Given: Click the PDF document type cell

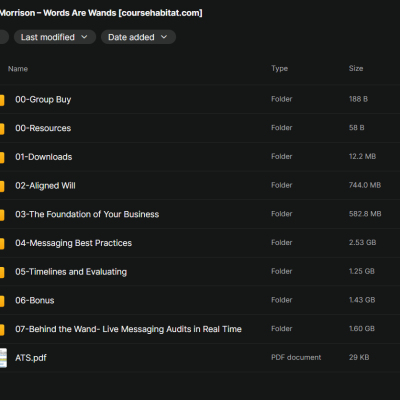Looking at the screenshot, I should click(x=296, y=357).
